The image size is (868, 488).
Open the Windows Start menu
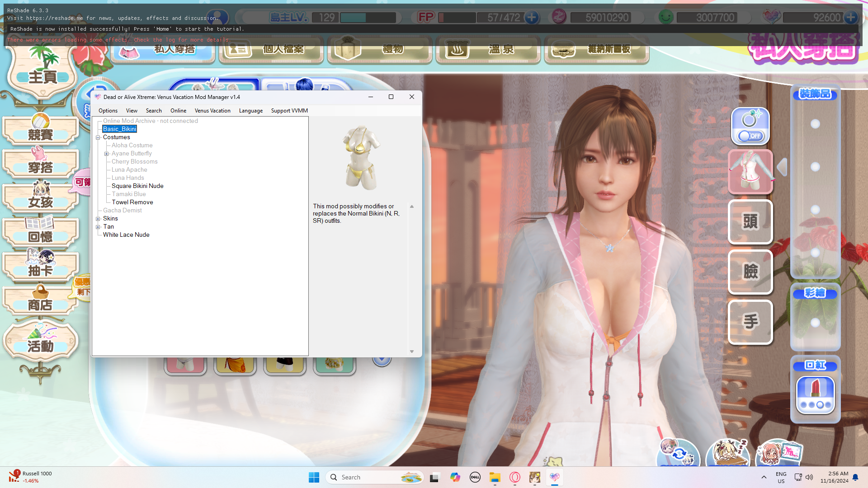pyautogui.click(x=314, y=477)
